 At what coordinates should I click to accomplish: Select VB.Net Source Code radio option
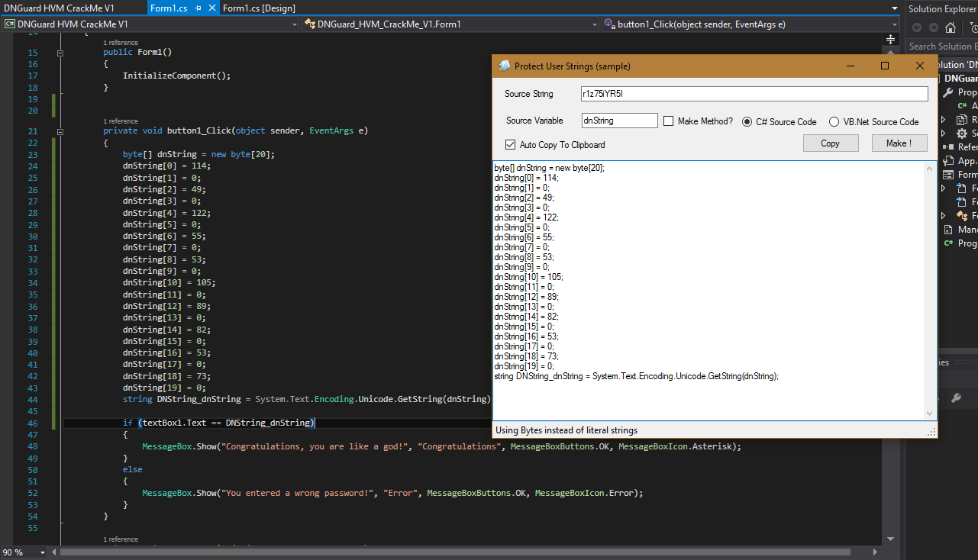[834, 121]
